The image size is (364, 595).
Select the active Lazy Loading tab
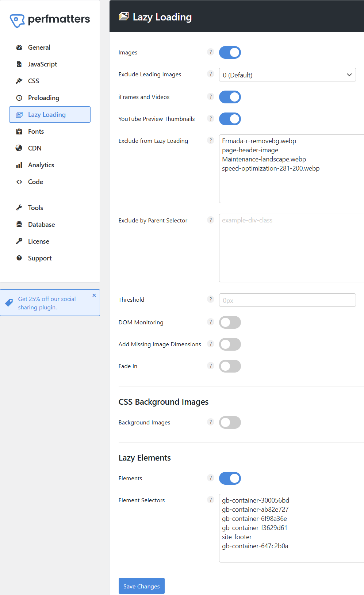pyautogui.click(x=50, y=115)
